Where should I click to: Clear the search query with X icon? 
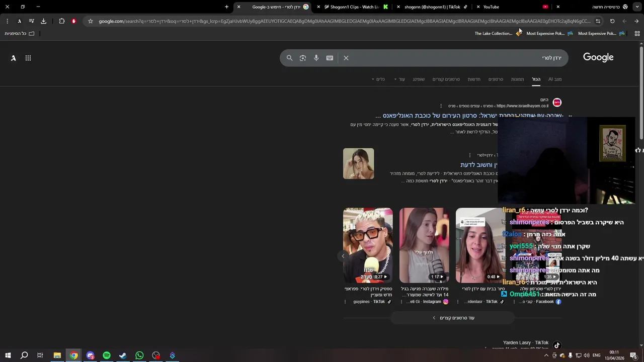tap(346, 58)
